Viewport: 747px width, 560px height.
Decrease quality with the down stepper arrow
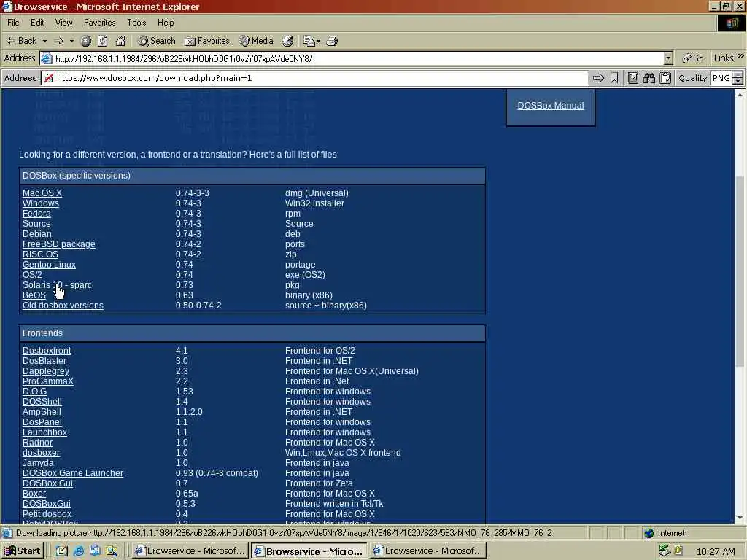[x=738, y=82]
